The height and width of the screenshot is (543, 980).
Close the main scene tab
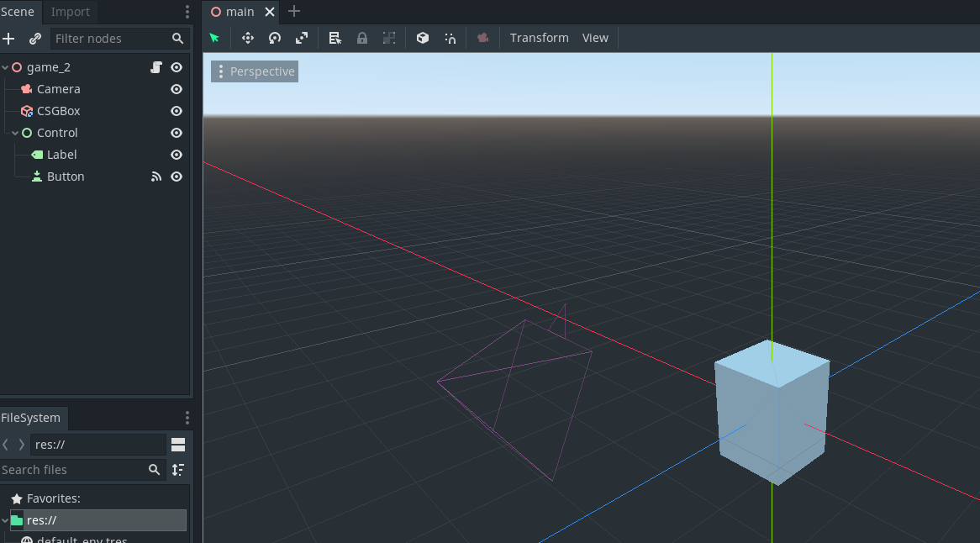(270, 12)
